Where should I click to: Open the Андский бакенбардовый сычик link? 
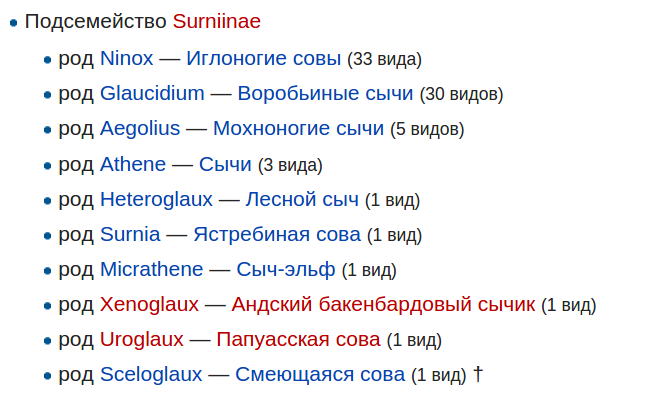click(383, 304)
